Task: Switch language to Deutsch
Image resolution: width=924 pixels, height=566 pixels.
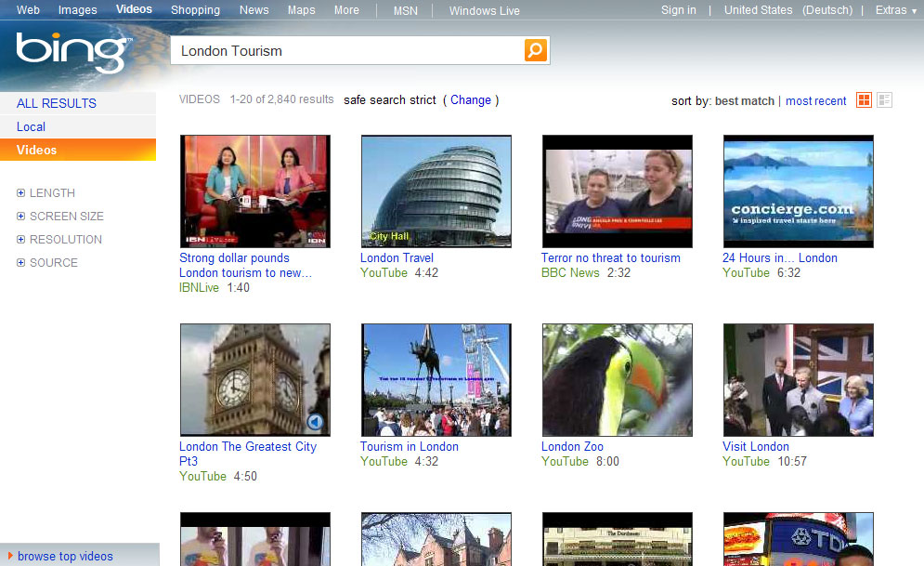Action: [827, 10]
